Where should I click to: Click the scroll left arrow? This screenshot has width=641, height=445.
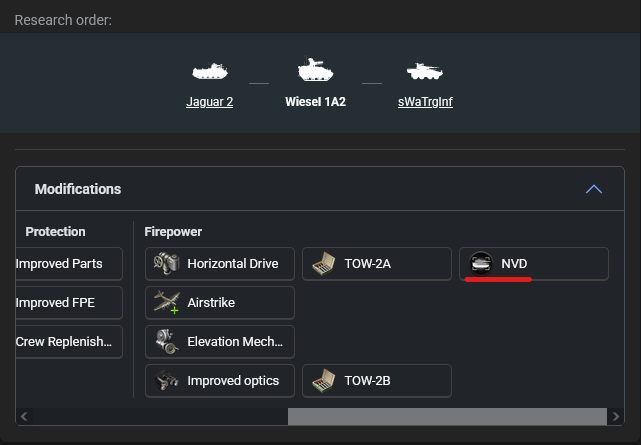[24, 416]
